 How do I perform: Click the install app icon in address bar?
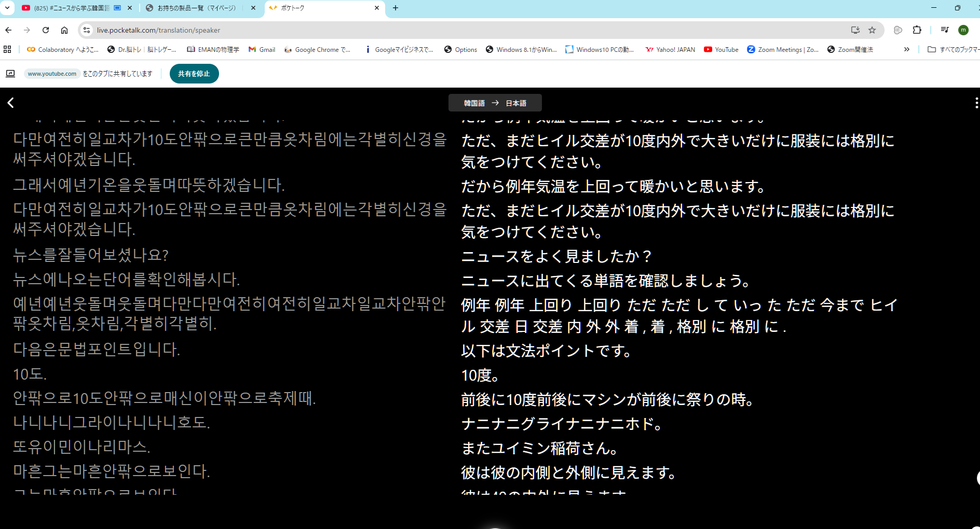[x=855, y=30]
